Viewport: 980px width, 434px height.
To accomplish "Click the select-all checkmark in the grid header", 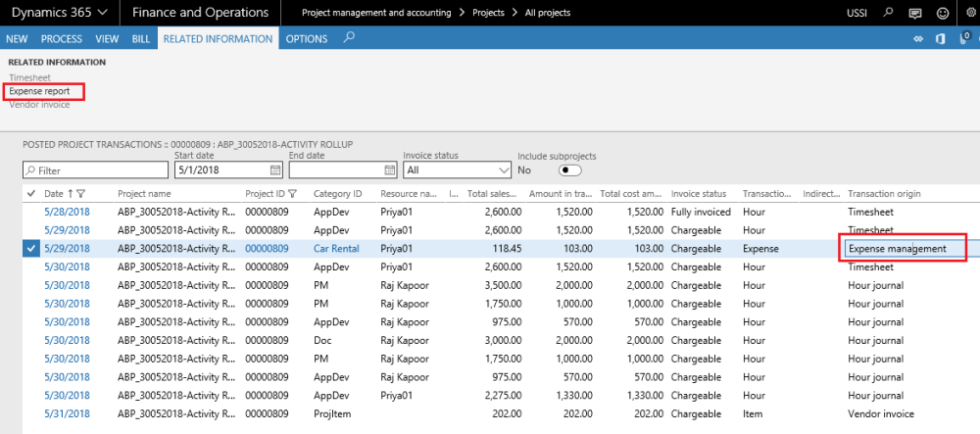I will (31, 194).
